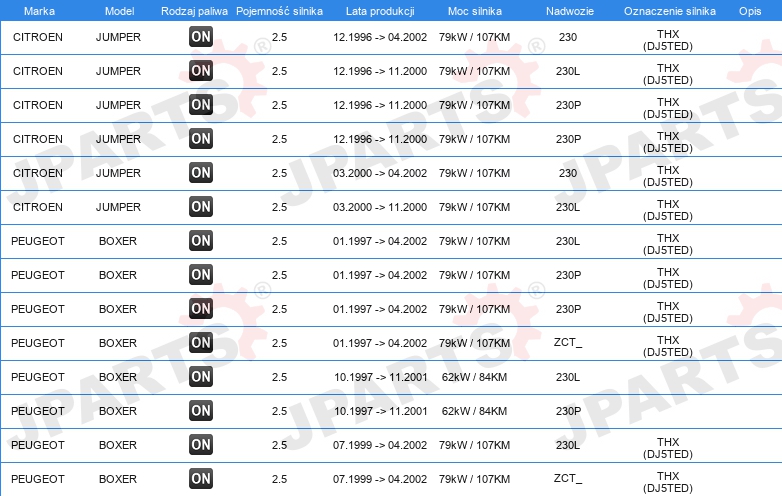This screenshot has height=496, width=782.
Task: Click THX (DJ5TED) in 07.1999 230L row
Action: [668, 448]
